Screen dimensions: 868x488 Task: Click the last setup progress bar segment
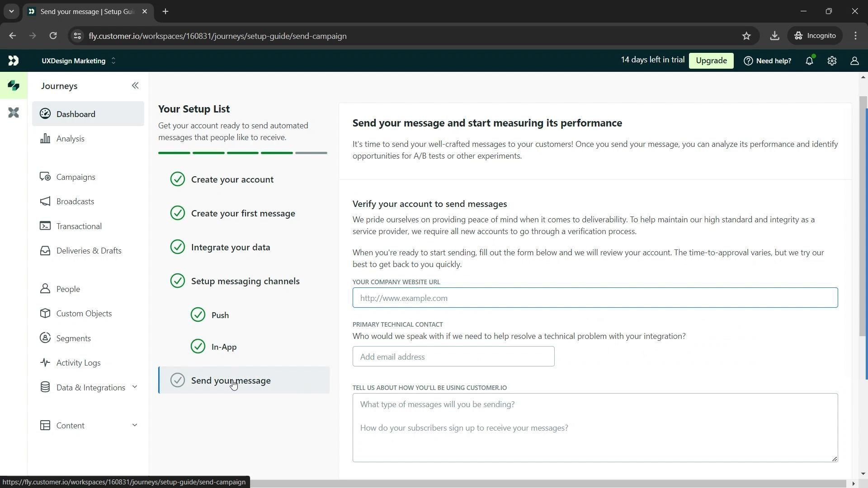click(x=311, y=153)
